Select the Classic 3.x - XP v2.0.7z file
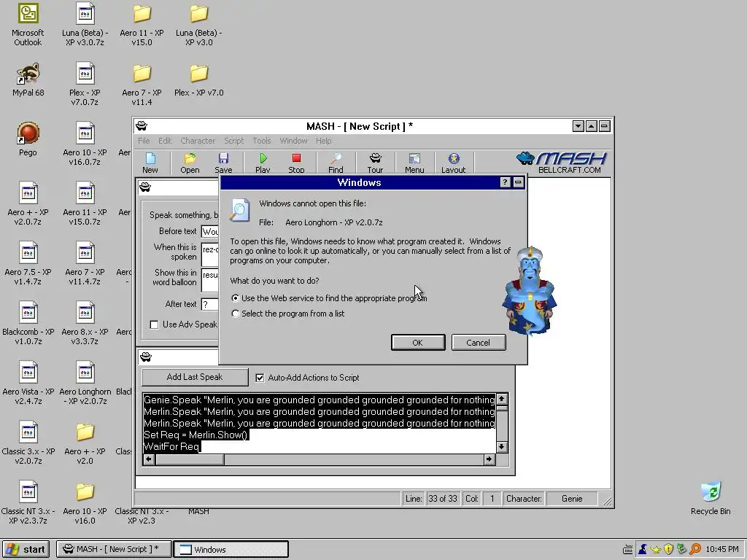The image size is (747, 560). point(28,444)
